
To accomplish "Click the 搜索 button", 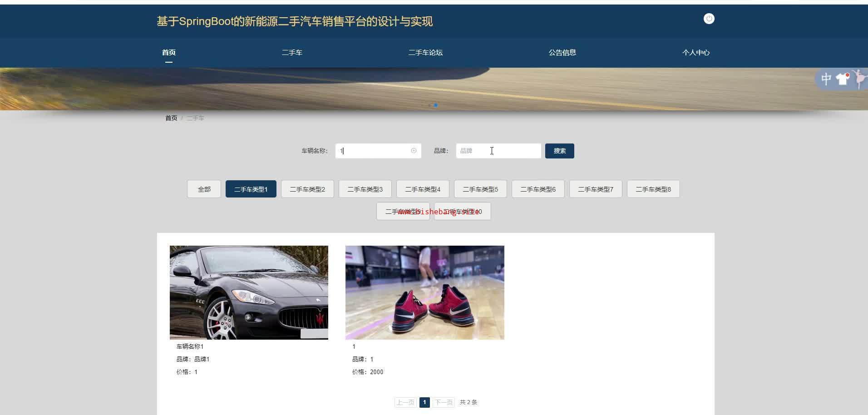I will click(560, 151).
